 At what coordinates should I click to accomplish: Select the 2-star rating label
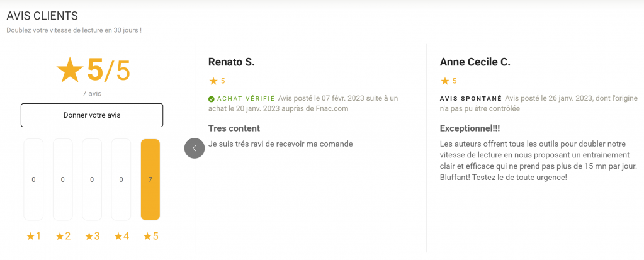[63, 236]
